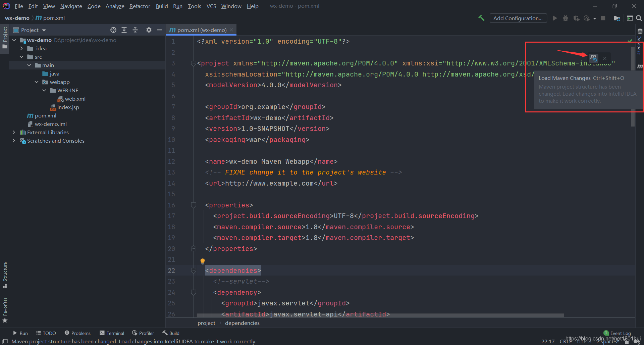Open the bottom Build tool window
Viewport: 644px width, 345px height.
click(171, 333)
